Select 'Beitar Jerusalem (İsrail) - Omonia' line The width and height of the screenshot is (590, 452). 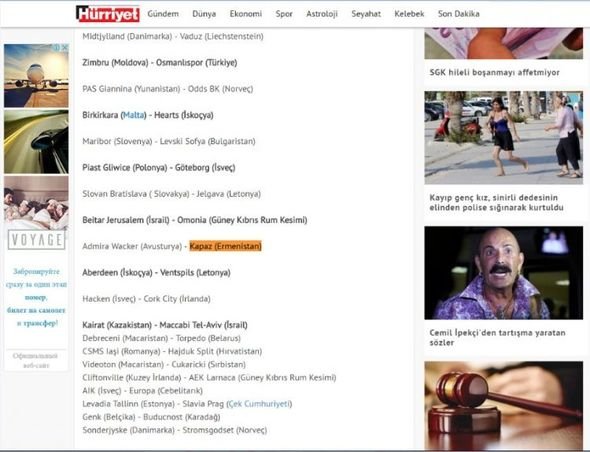click(195, 220)
